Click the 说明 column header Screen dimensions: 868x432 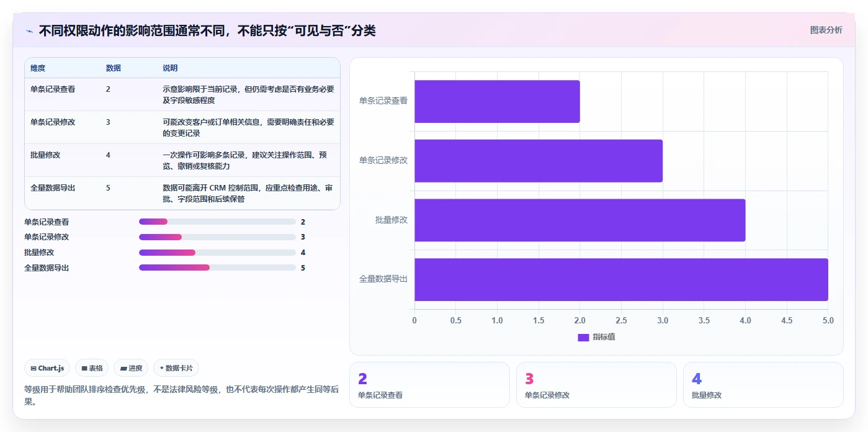click(171, 68)
